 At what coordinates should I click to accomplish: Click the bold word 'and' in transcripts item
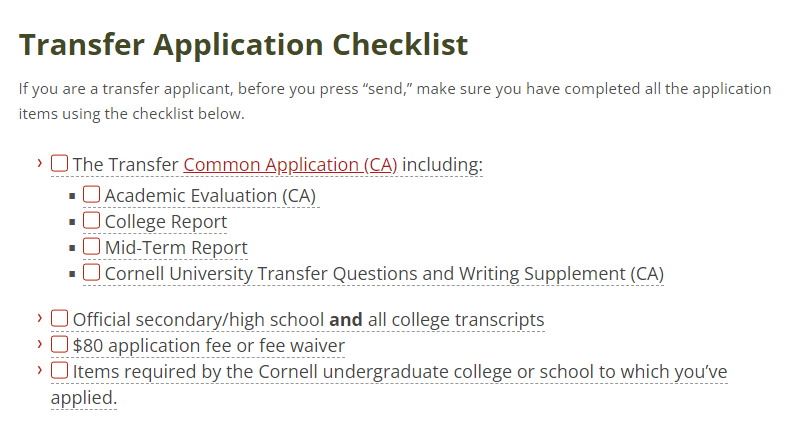tap(346, 320)
